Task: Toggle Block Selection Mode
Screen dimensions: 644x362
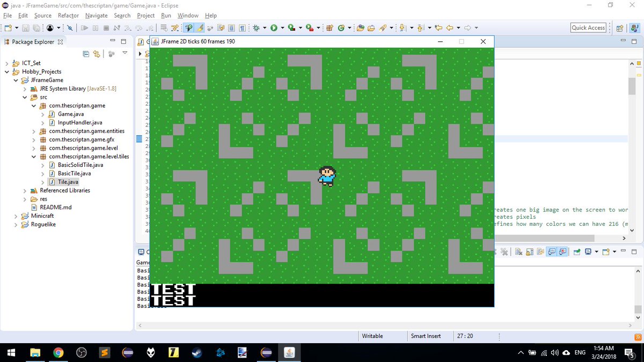Action: [231, 28]
